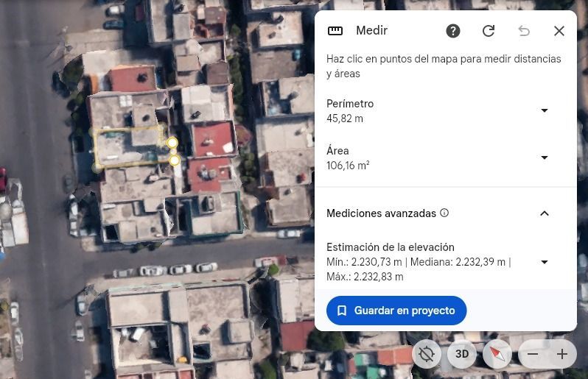
Task: Switch to 3D view
Action: pos(461,354)
